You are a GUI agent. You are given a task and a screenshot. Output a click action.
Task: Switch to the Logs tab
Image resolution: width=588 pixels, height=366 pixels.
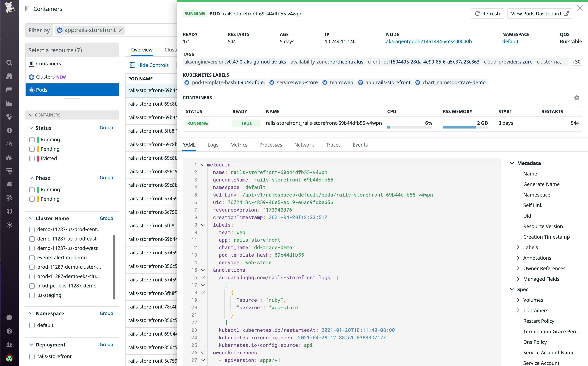pyautogui.click(x=213, y=145)
